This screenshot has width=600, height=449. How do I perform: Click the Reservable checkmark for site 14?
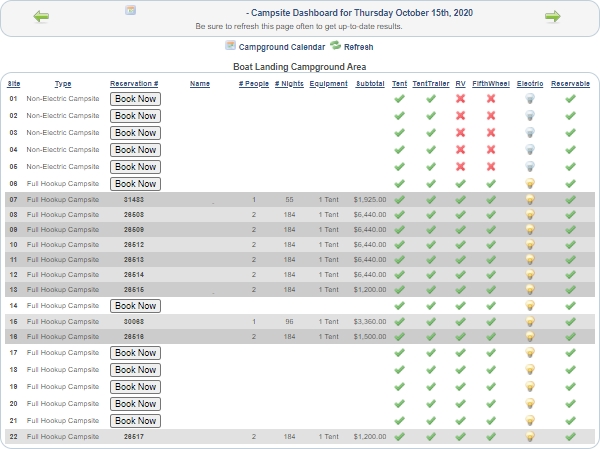570,305
